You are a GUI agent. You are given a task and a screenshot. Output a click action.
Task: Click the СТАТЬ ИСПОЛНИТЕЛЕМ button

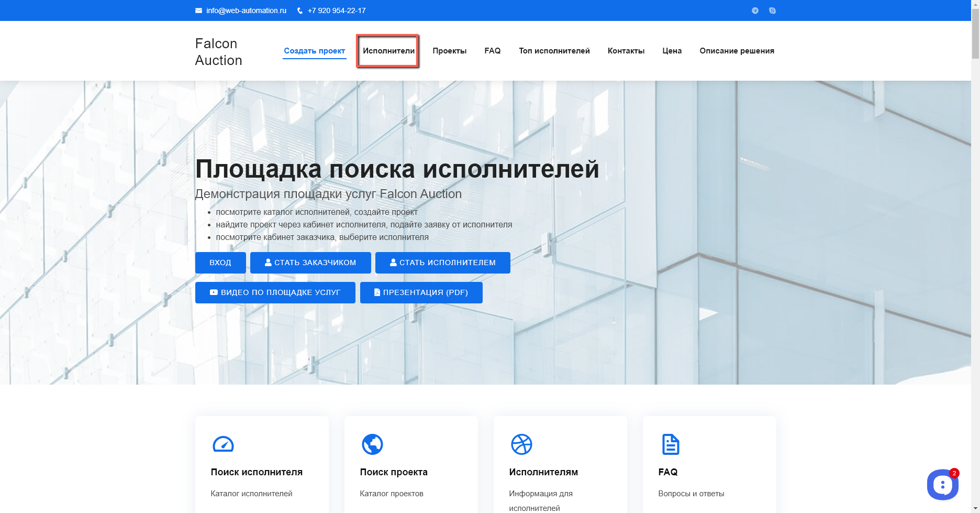click(442, 263)
